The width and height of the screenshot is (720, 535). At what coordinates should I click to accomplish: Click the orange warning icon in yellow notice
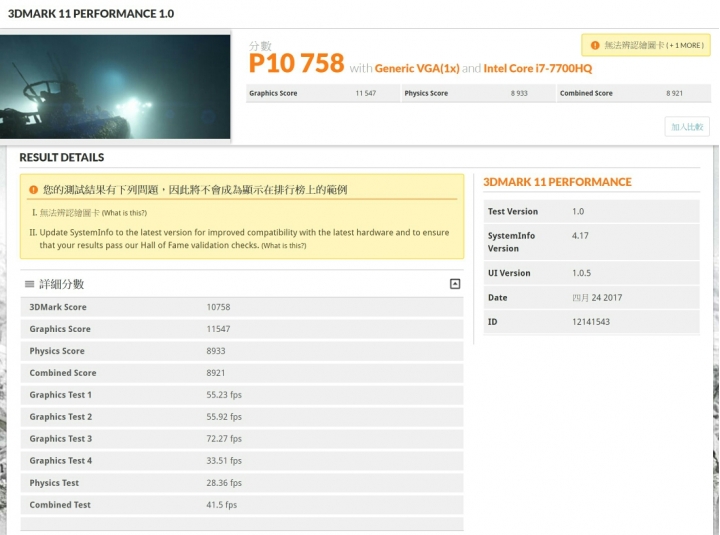[34, 190]
